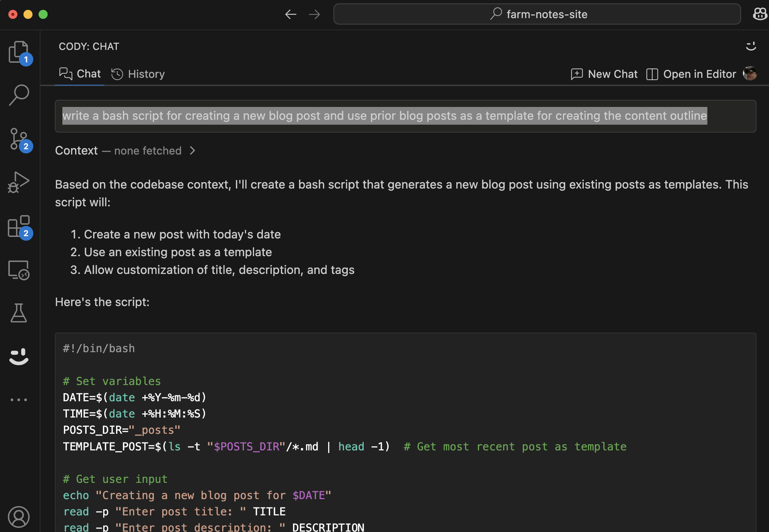
Task: Click the farm-notes-site command center search
Action: coord(537,14)
